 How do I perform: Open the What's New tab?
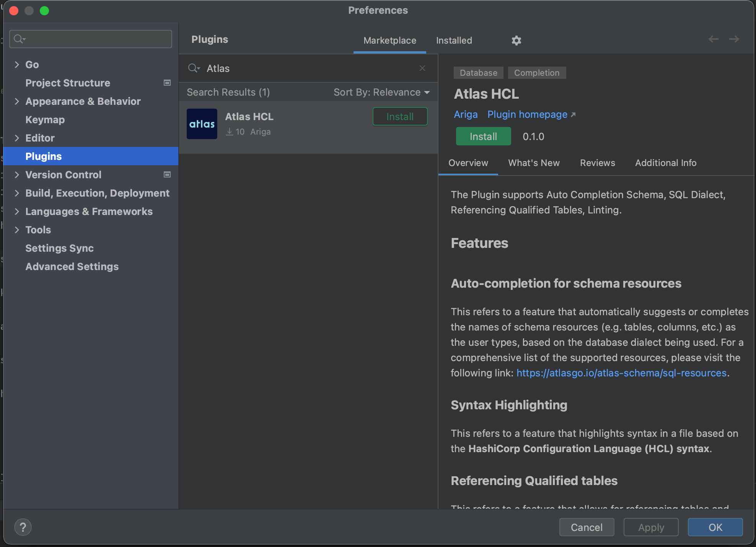(534, 163)
